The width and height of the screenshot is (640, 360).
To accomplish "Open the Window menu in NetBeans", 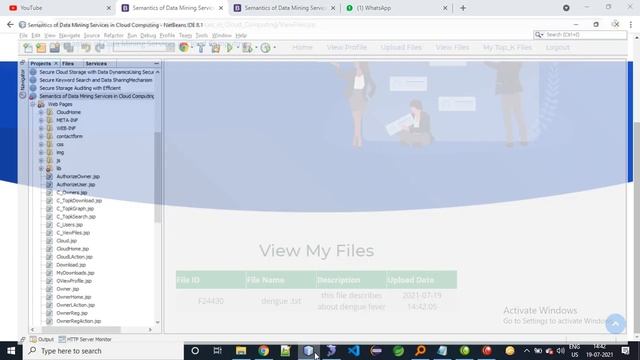I will pyautogui.click(x=222, y=36).
